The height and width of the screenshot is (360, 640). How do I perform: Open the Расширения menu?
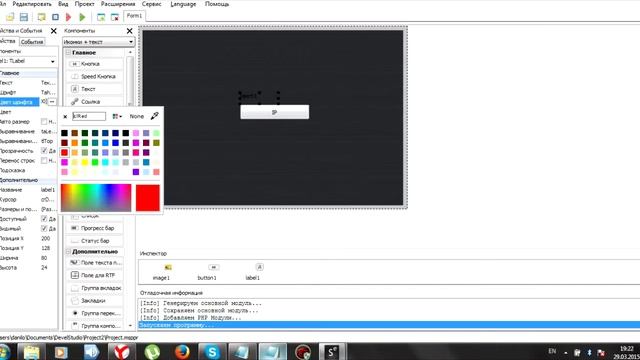(x=118, y=4)
